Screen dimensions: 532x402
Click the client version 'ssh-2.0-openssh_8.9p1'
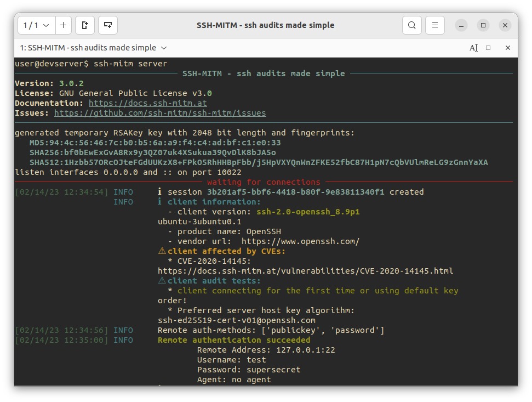click(308, 212)
